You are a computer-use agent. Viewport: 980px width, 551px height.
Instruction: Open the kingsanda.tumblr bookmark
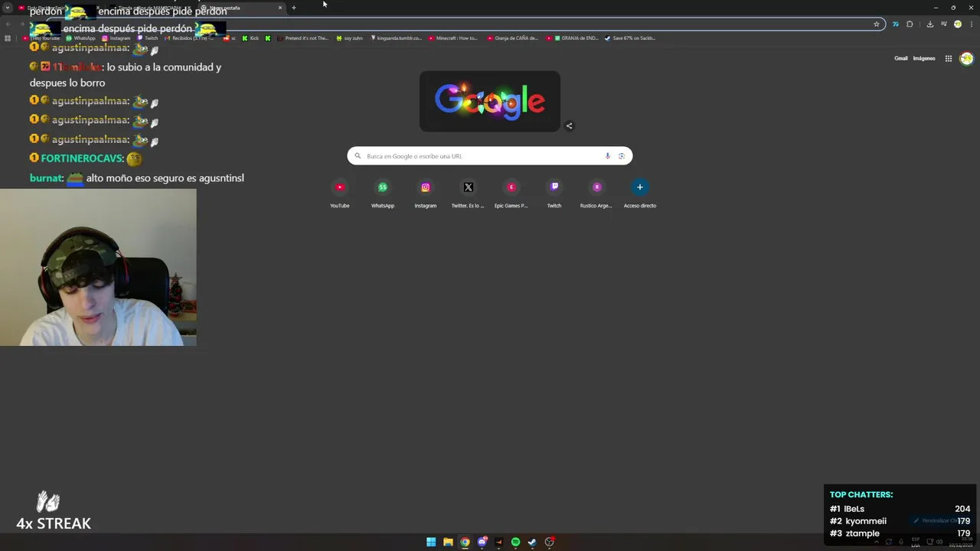(396, 38)
